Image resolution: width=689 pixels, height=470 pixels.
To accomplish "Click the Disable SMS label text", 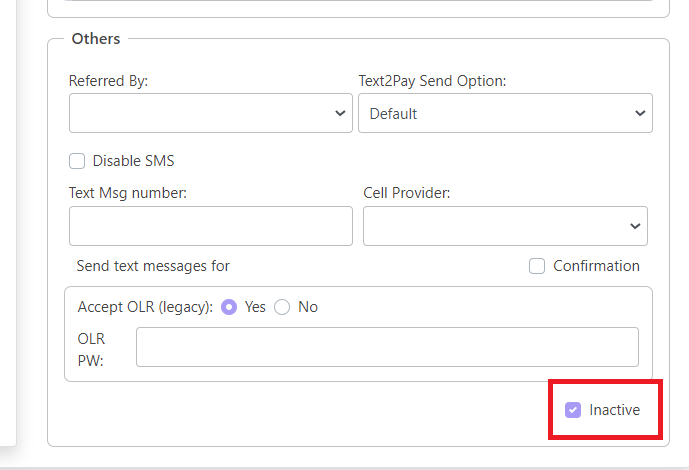I will click(134, 161).
